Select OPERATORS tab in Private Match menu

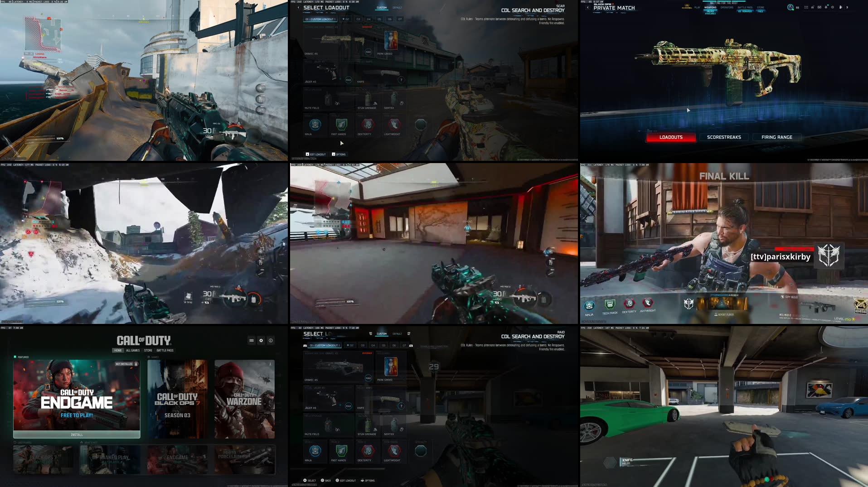[727, 8]
